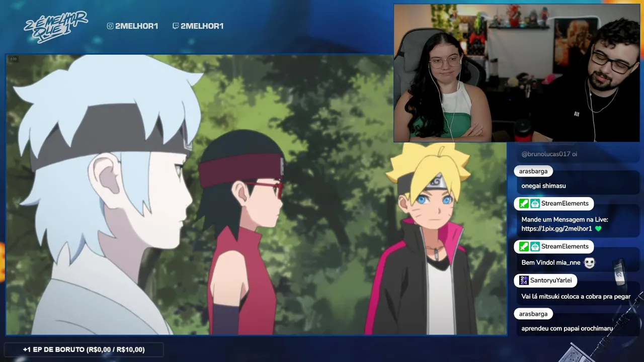
Task: Click the skull emoji after mia_nne
Action: [x=589, y=263]
